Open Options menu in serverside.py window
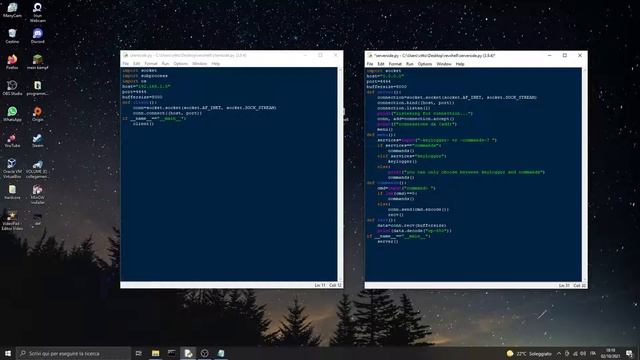The width and height of the screenshot is (640, 360). click(x=425, y=64)
